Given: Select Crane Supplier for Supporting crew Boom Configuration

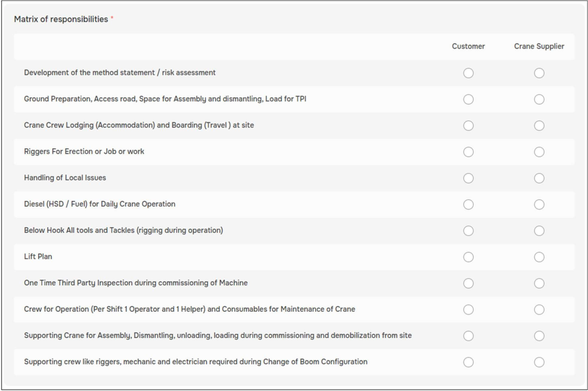Looking at the screenshot, I should pos(539,362).
